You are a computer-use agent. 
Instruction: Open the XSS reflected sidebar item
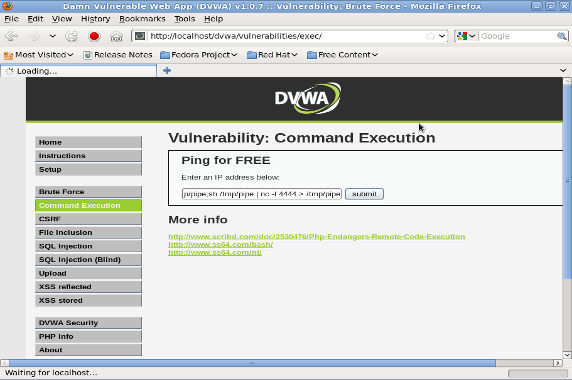coord(88,287)
